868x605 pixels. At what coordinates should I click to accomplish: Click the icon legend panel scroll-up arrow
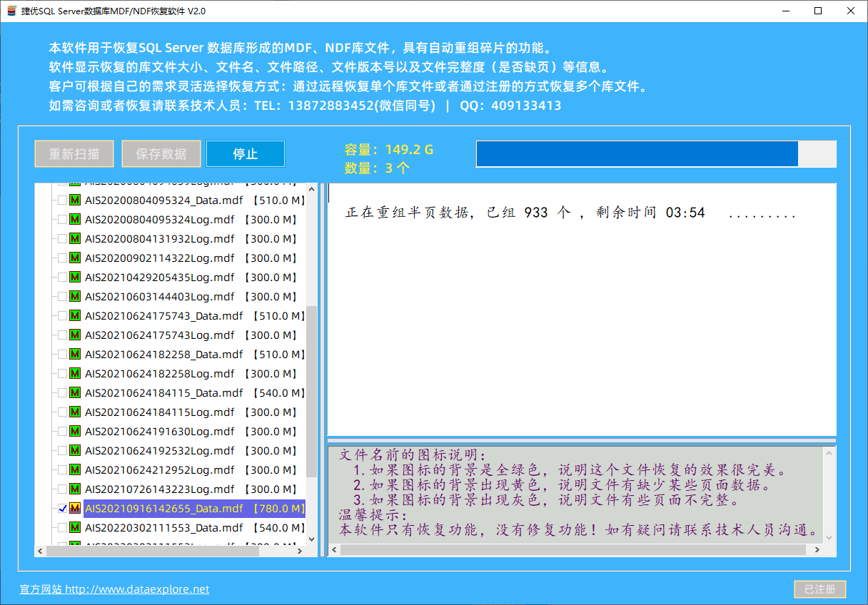829,452
